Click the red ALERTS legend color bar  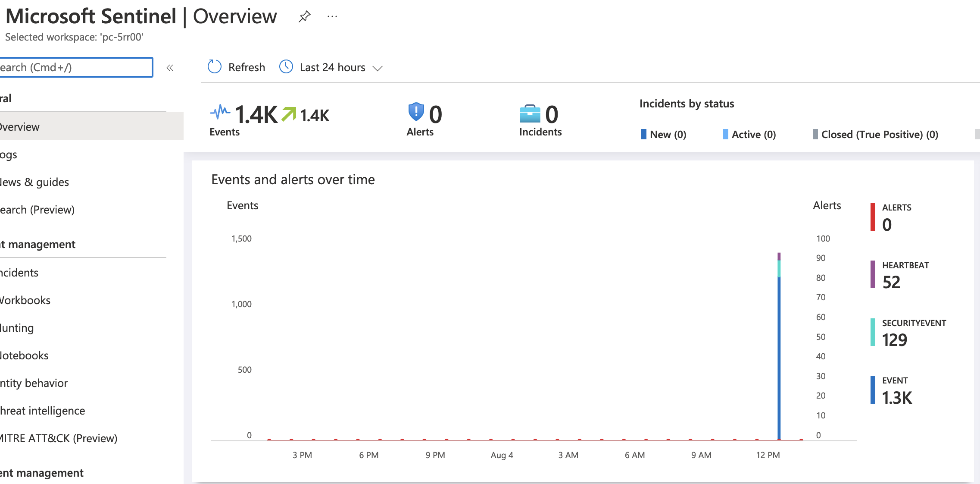click(873, 217)
